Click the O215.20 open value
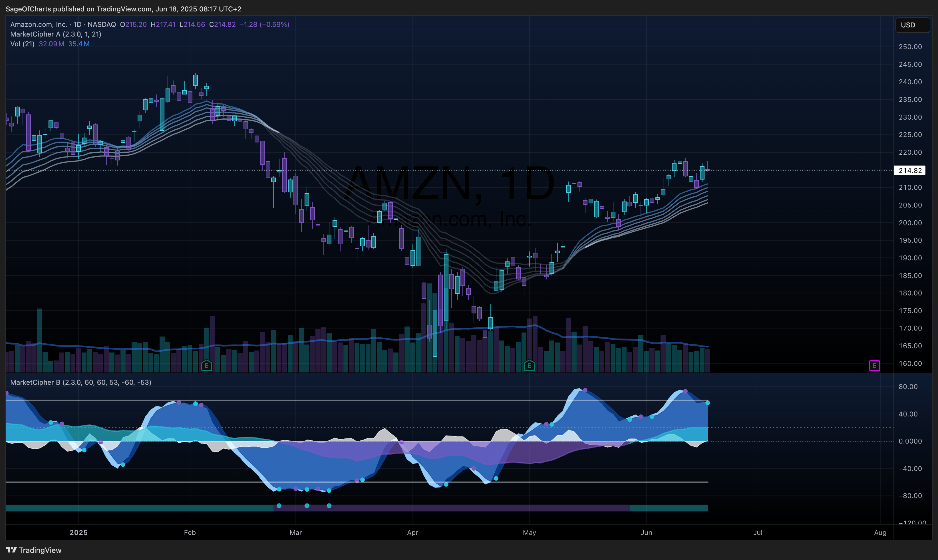This screenshot has width=938, height=560. pyautogui.click(x=133, y=24)
